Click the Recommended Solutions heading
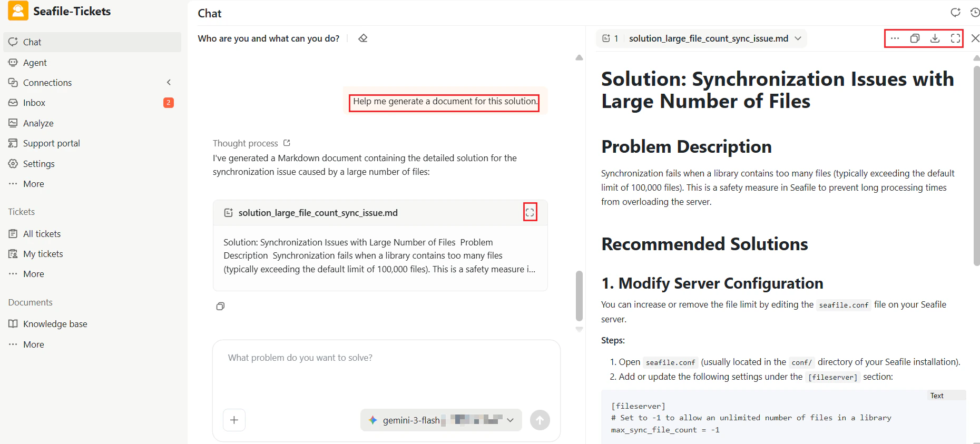Image resolution: width=980 pixels, height=444 pixels. coord(704,244)
